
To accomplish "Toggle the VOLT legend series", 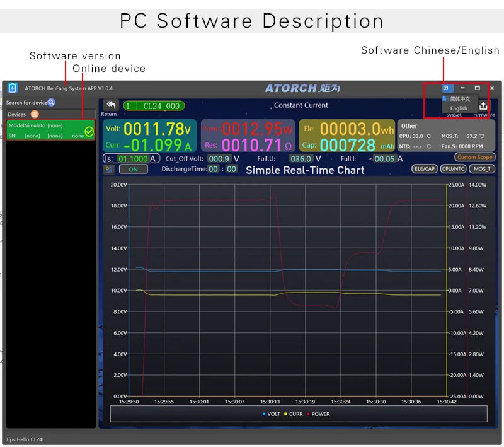I will 272,414.
